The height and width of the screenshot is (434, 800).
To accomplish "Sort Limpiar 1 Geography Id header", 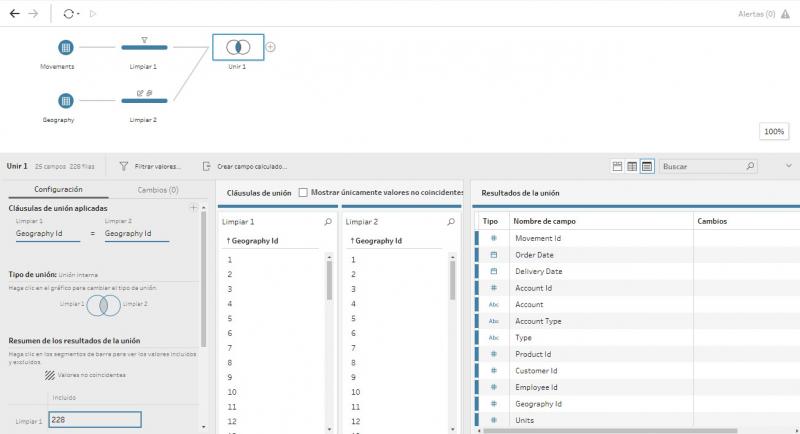I will point(253,241).
